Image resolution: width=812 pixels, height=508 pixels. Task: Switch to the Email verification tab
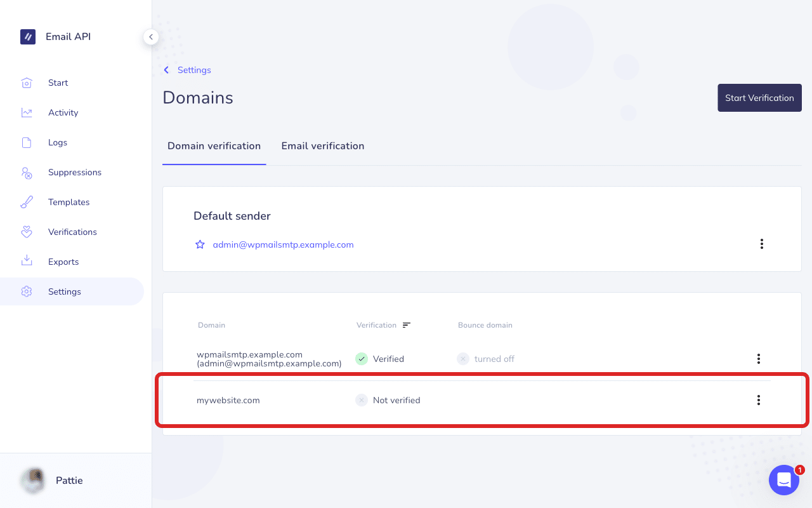point(322,146)
